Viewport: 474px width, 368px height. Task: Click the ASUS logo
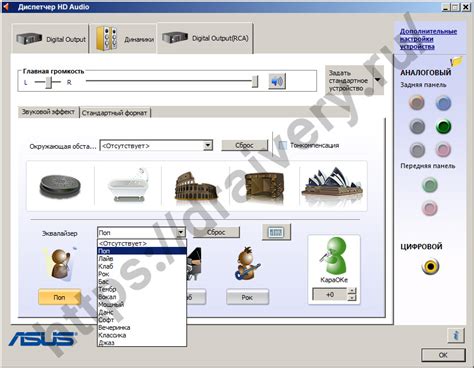coord(43,340)
